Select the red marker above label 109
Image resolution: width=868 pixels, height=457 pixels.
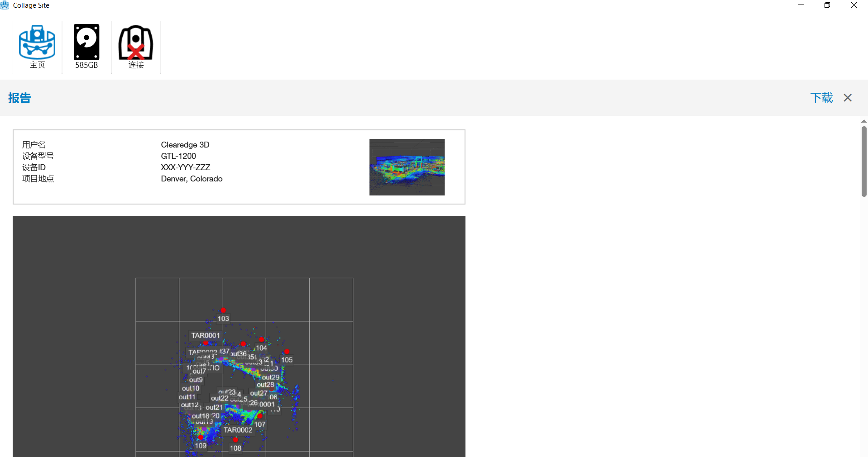pos(201,437)
